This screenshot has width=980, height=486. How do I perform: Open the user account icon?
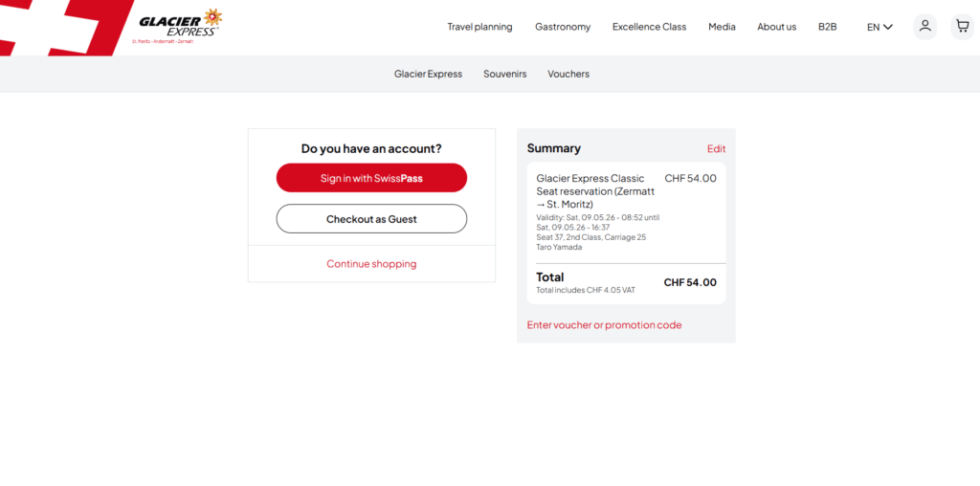[x=924, y=26]
